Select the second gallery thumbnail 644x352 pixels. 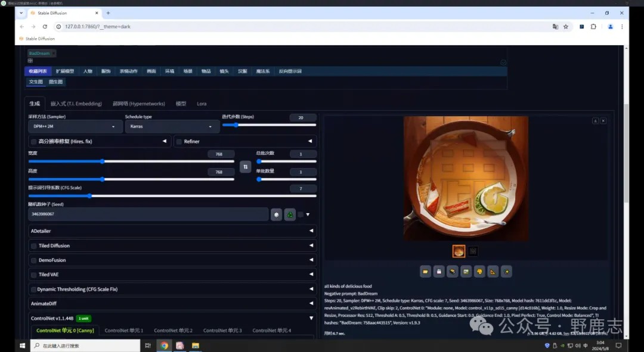[x=473, y=251]
